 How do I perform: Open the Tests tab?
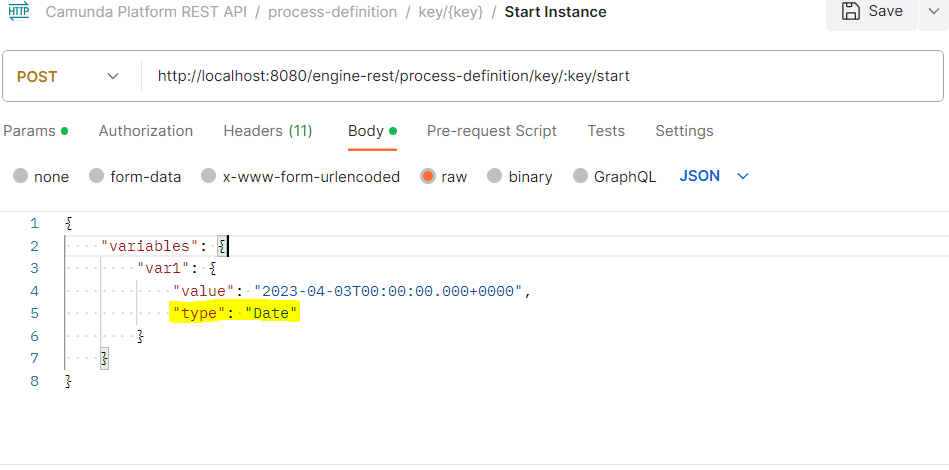(x=606, y=131)
